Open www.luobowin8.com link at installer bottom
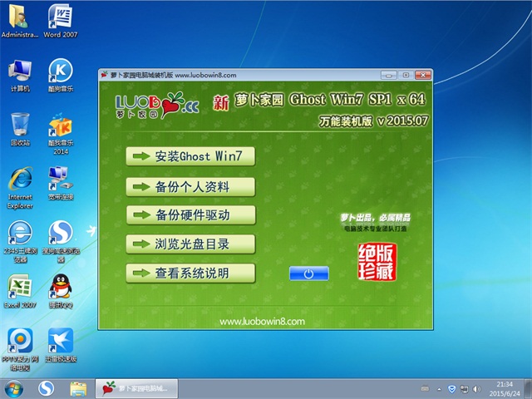The height and width of the screenshot is (399, 532). point(262,322)
